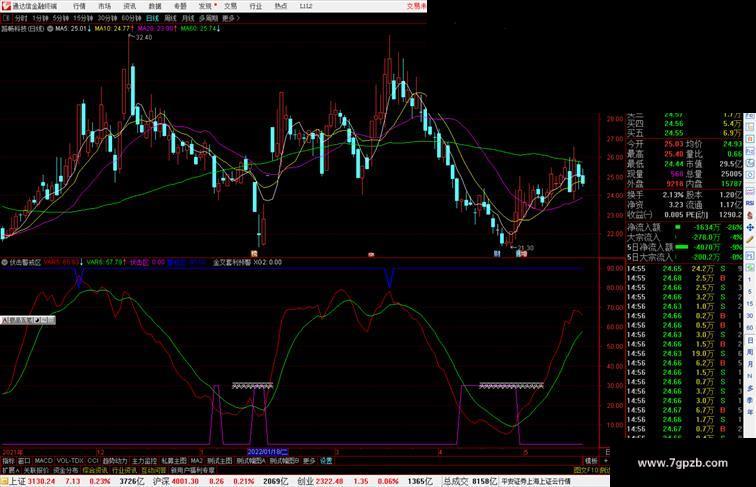Viewport: 756px width, 487px height.
Task: Click the yellow icon left of 上证 in status bar
Action: (x=4, y=481)
